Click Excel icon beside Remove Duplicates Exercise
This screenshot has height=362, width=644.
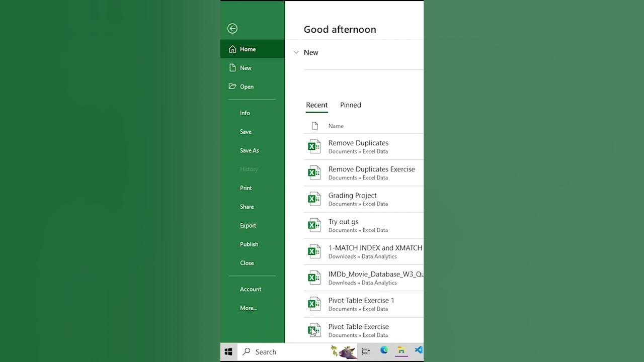[314, 172]
